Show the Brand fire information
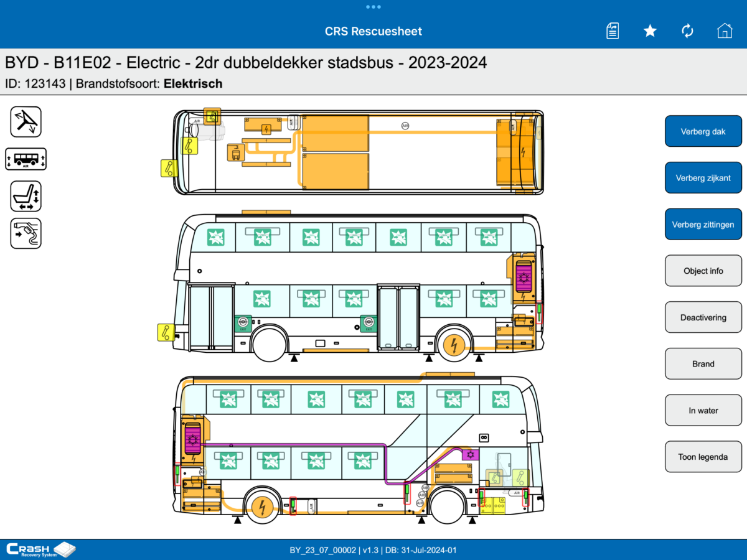The image size is (747, 560). pos(703,364)
